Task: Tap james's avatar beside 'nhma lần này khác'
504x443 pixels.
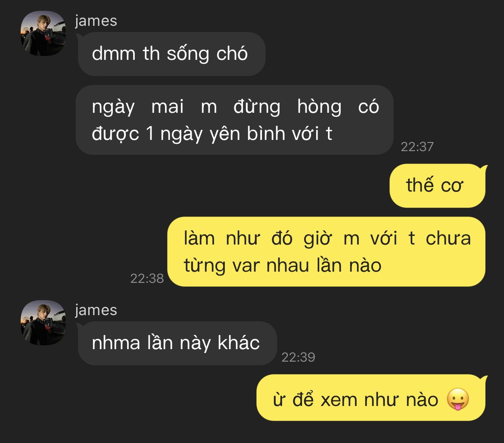Action: point(43,322)
